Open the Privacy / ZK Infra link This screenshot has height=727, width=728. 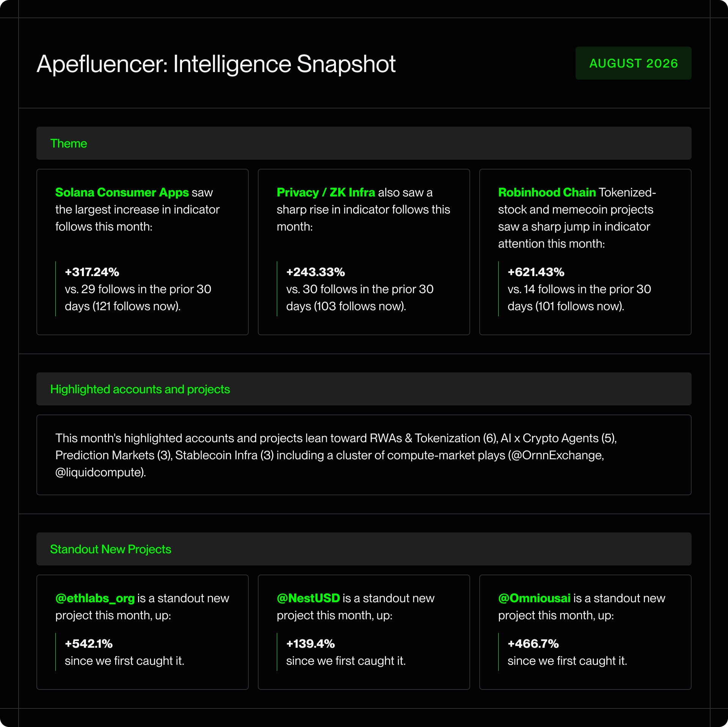pos(326,192)
